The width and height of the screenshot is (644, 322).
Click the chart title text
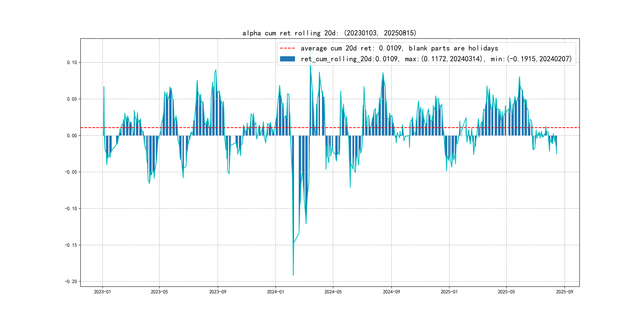point(329,33)
